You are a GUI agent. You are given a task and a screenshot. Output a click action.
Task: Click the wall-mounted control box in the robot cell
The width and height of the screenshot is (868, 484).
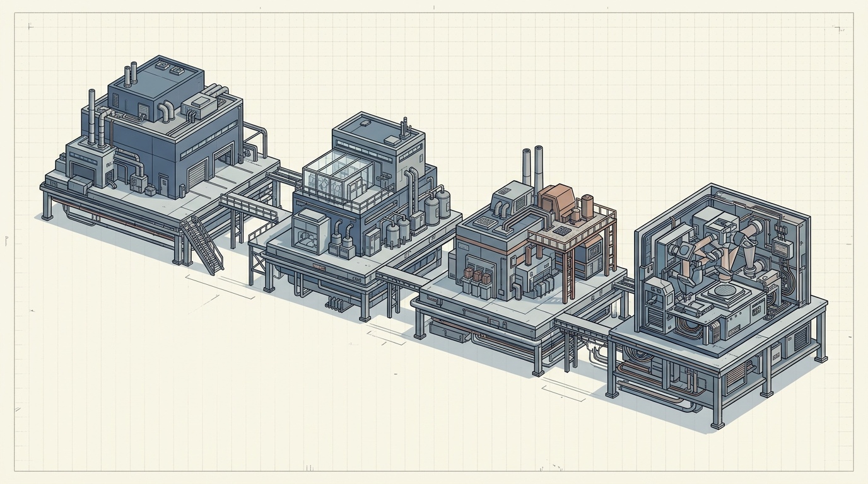click(x=784, y=250)
